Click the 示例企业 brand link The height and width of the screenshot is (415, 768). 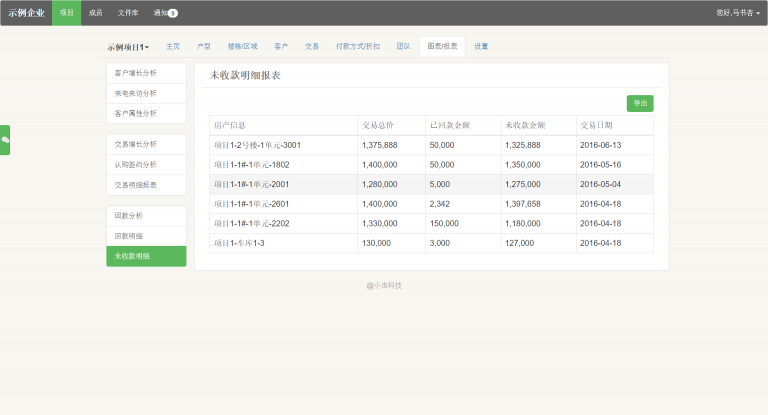click(26, 13)
